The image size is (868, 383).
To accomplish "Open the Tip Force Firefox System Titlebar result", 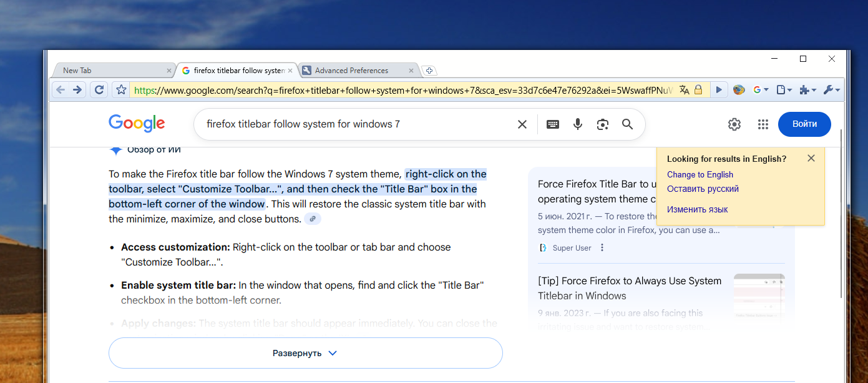I will 630,289.
